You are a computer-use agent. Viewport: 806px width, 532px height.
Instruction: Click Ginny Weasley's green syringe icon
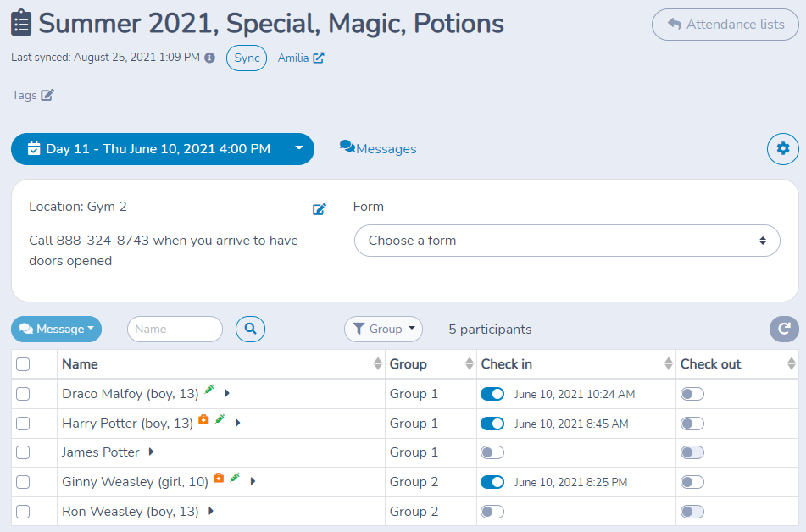point(235,478)
